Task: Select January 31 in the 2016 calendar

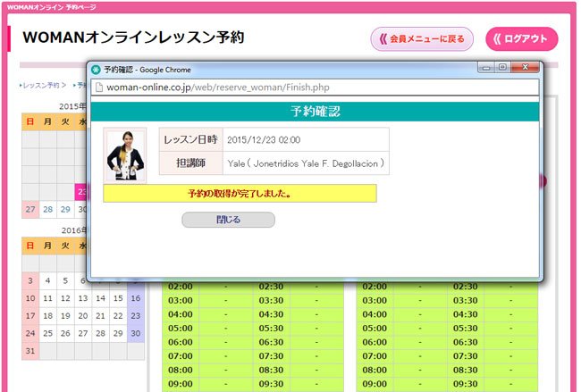Action: click(x=30, y=351)
